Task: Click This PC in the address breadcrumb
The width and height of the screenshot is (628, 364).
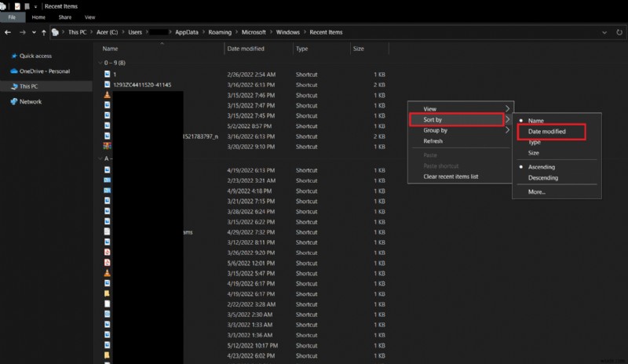Action: tap(77, 32)
